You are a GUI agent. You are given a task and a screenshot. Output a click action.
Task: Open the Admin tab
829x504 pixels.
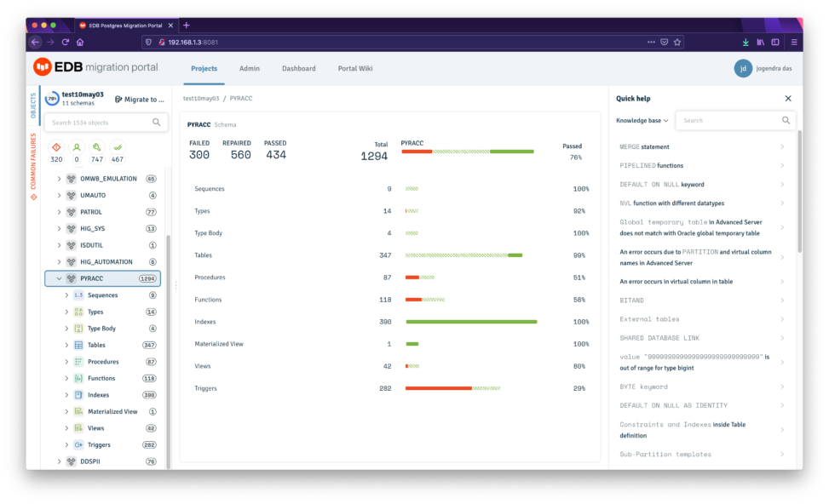click(x=250, y=69)
